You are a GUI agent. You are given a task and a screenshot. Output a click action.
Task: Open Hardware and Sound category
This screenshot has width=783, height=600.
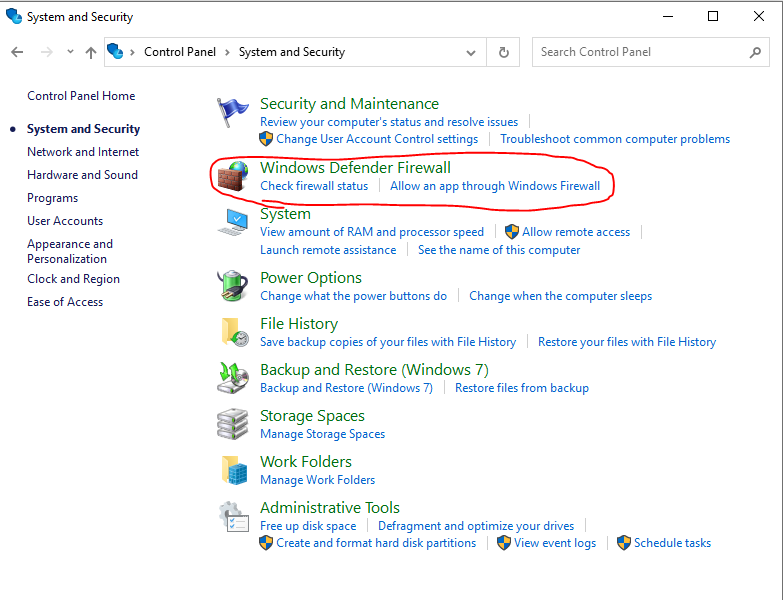[x=82, y=175]
